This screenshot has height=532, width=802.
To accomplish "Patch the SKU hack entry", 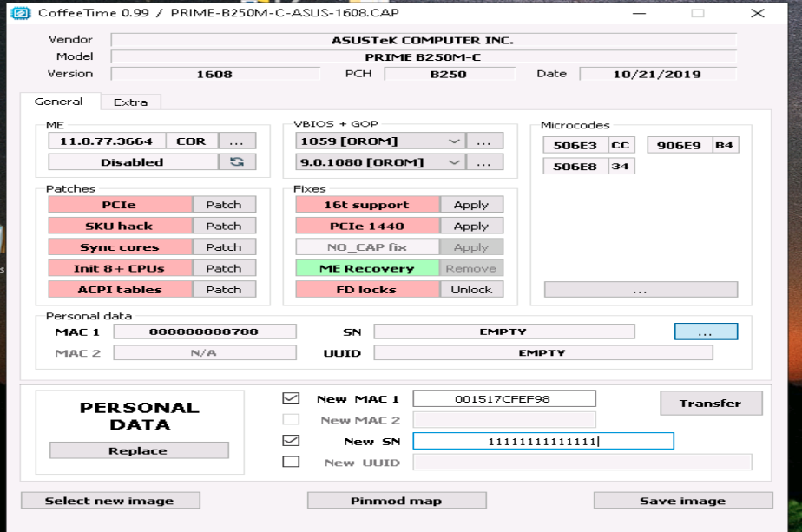I will click(224, 226).
